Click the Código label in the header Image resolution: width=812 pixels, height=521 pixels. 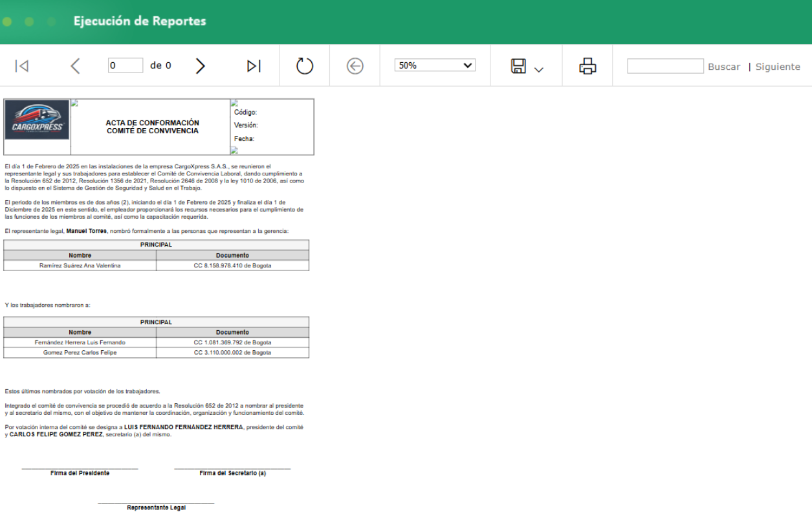[x=245, y=113]
